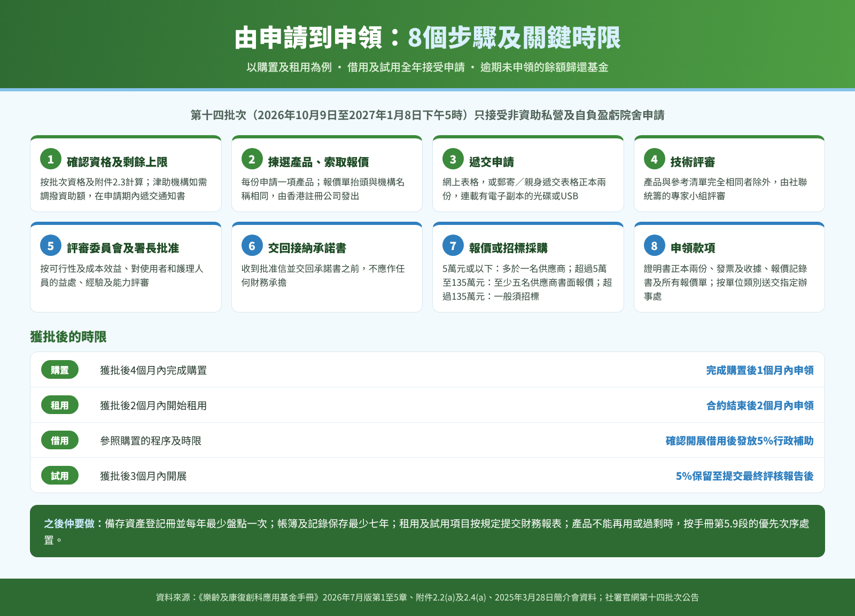Image resolution: width=855 pixels, height=616 pixels.
Task: Select the 購置 green pill tag
Action: click(60, 370)
